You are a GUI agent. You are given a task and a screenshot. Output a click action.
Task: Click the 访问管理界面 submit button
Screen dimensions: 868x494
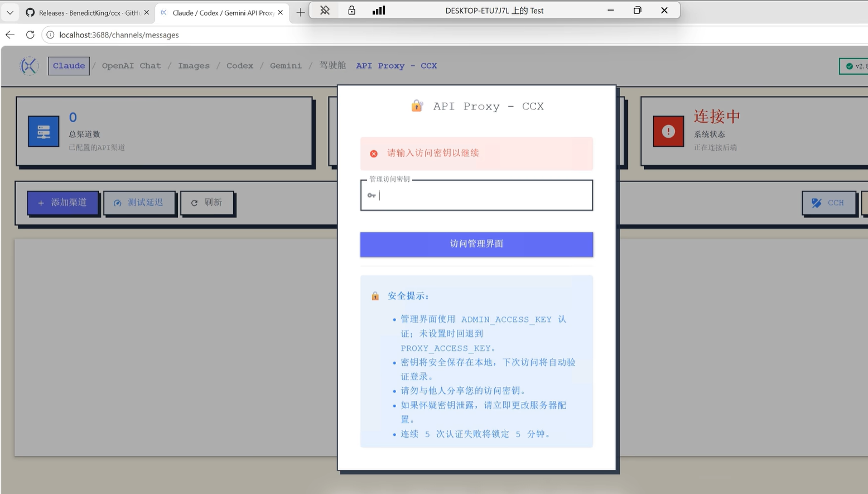[x=476, y=244]
